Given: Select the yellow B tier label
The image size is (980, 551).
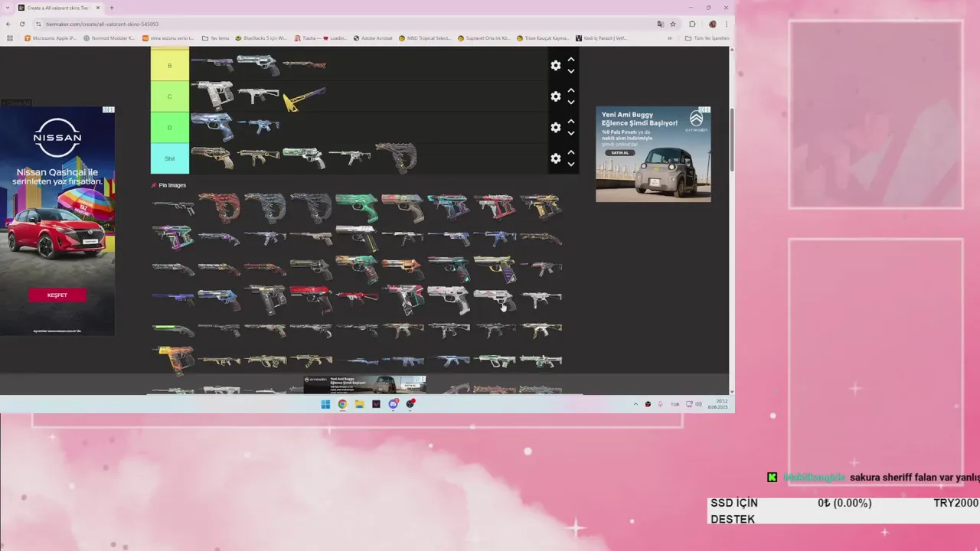Looking at the screenshot, I should point(170,65).
